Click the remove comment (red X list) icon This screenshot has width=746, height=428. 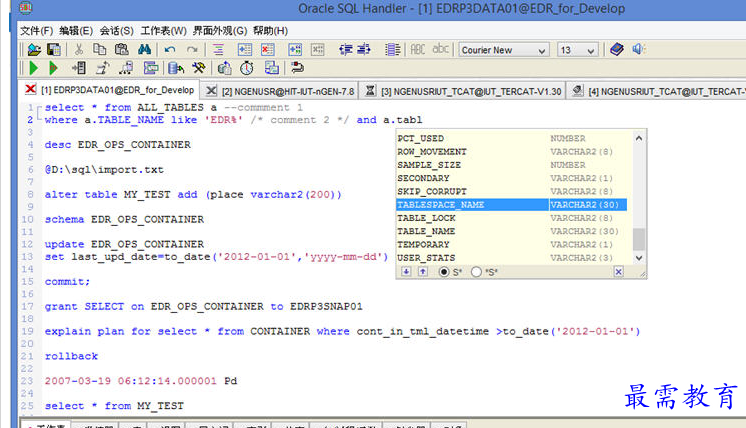pos(268,49)
